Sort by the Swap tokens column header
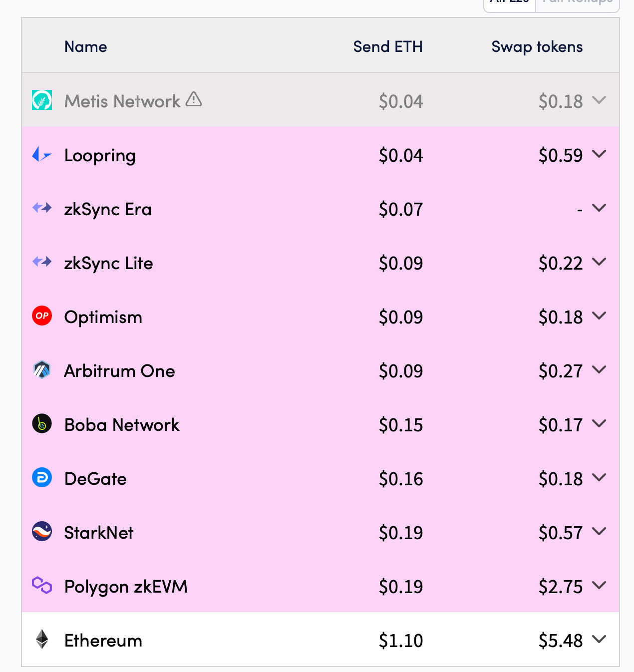The width and height of the screenshot is (634, 672). coord(537,47)
